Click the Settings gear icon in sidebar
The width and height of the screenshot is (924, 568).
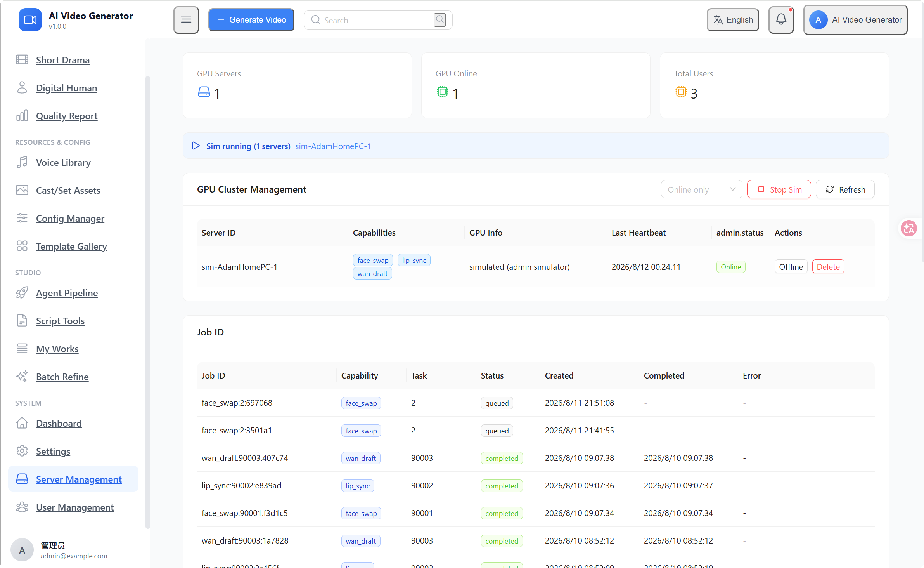click(x=22, y=451)
